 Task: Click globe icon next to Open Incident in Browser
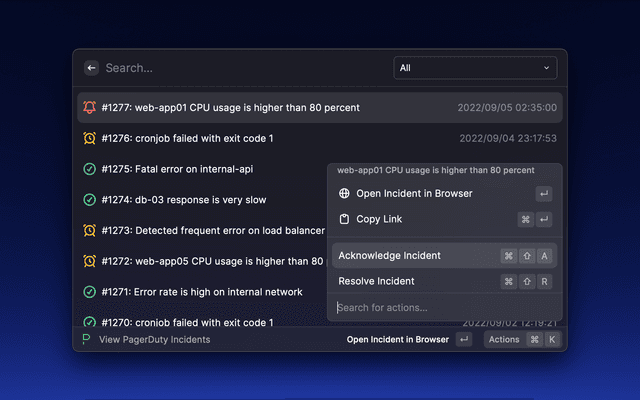point(344,194)
